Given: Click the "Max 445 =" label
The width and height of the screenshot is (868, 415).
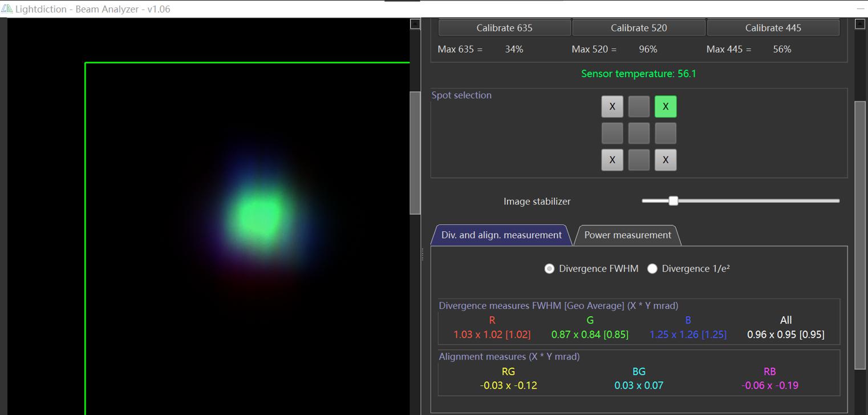Looking at the screenshot, I should 729,50.
